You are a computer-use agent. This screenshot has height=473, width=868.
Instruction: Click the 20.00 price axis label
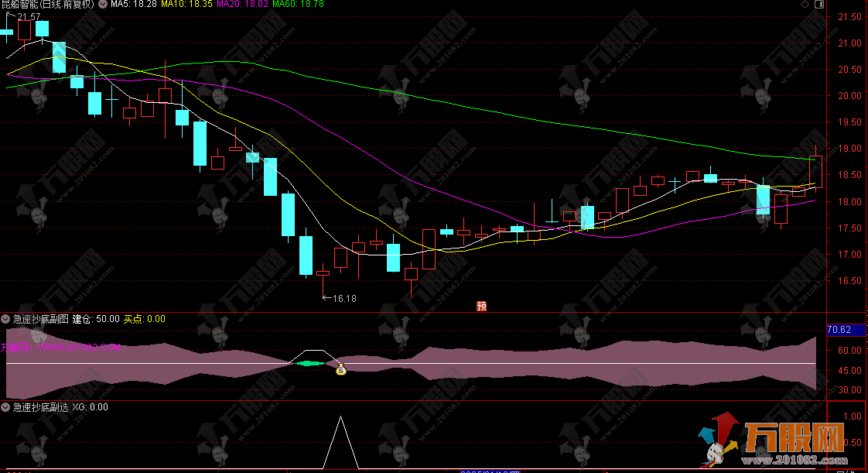coord(849,96)
